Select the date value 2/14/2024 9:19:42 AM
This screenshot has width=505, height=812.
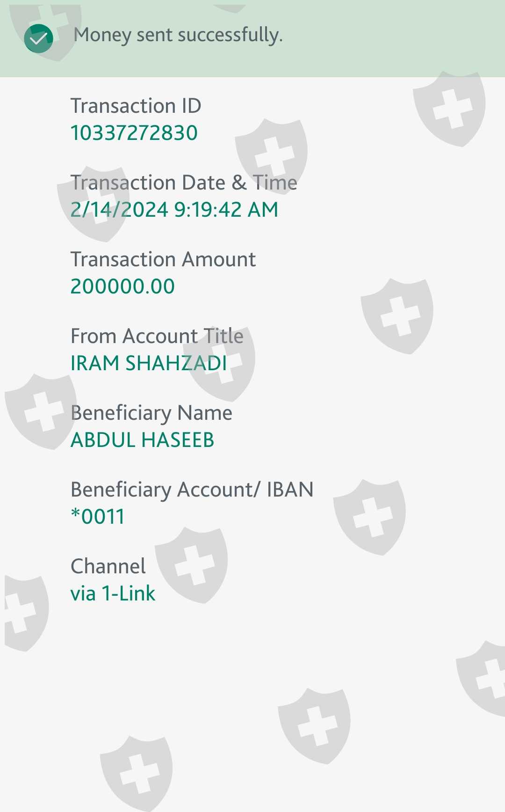tap(174, 210)
